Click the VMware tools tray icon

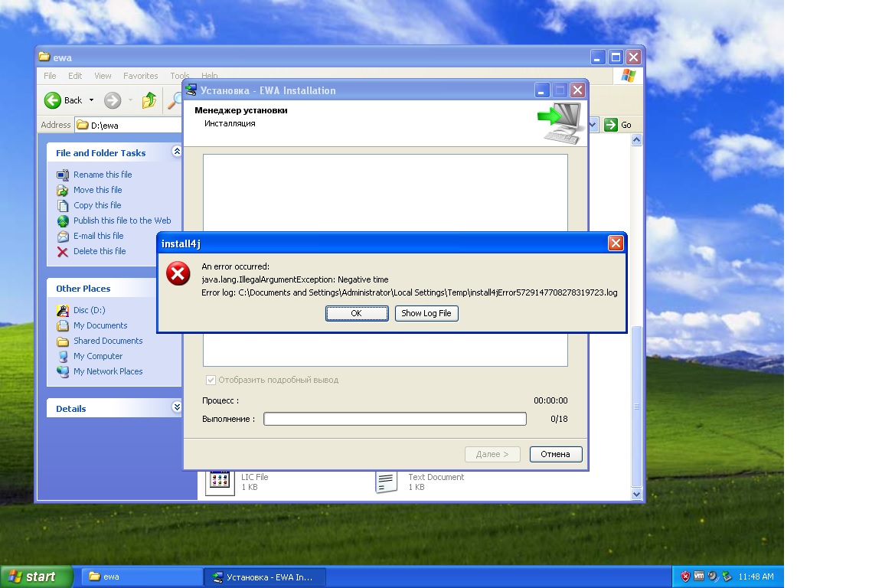click(x=698, y=577)
